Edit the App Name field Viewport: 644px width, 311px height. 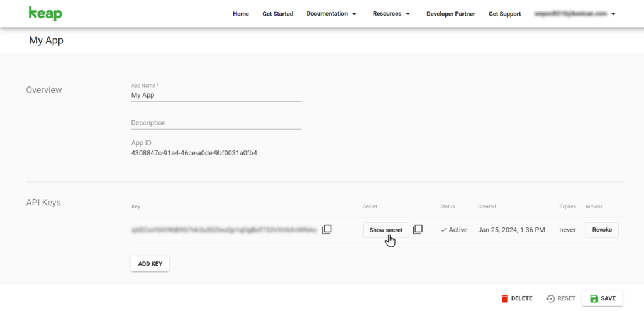pyautogui.click(x=216, y=95)
